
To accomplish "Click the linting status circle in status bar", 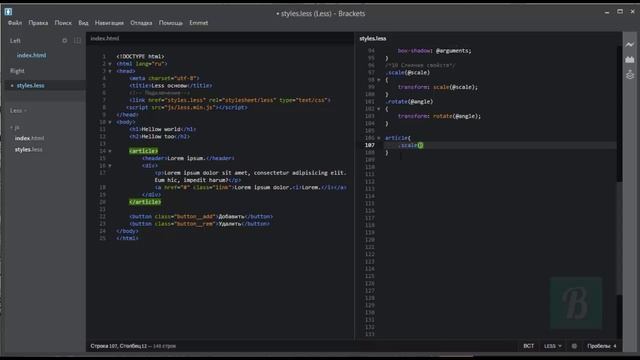I will 574,346.
